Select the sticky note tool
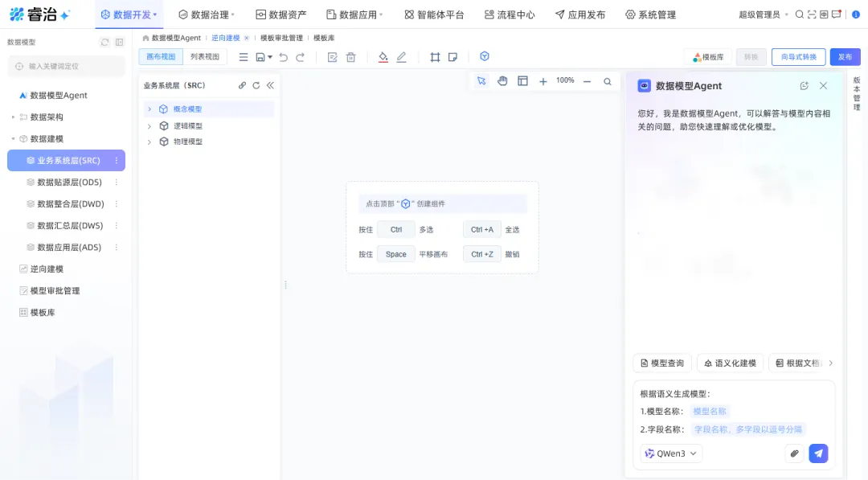 [x=452, y=57]
